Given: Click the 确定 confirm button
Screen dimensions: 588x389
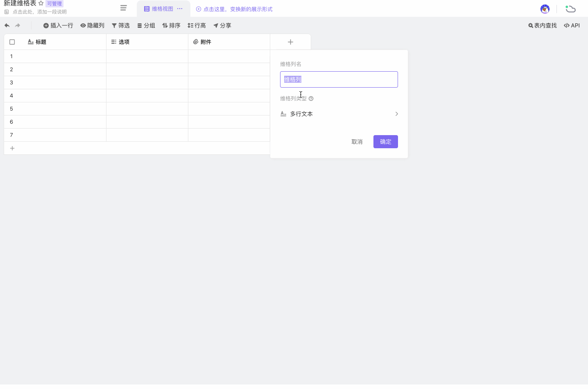Looking at the screenshot, I should click(x=385, y=142).
